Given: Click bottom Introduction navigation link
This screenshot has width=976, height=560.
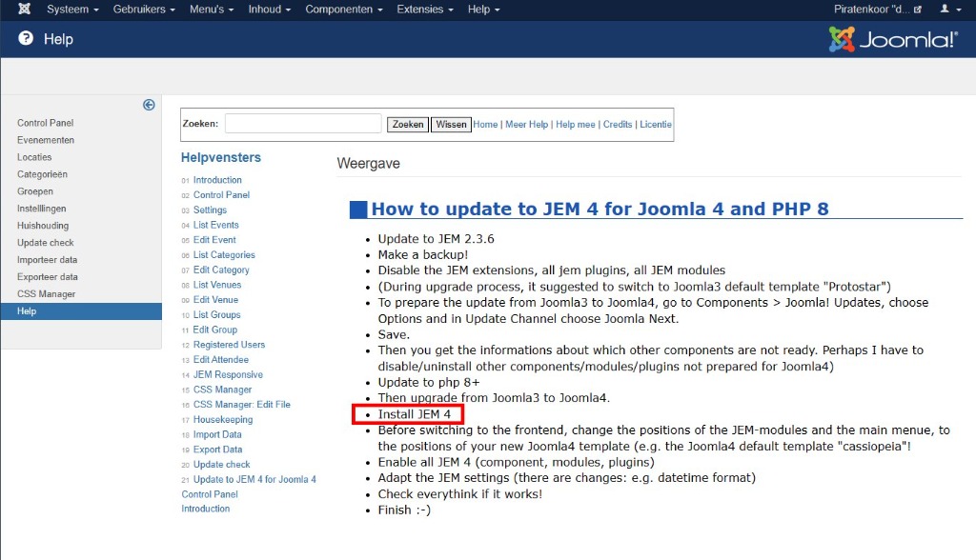Looking at the screenshot, I should coord(206,509).
